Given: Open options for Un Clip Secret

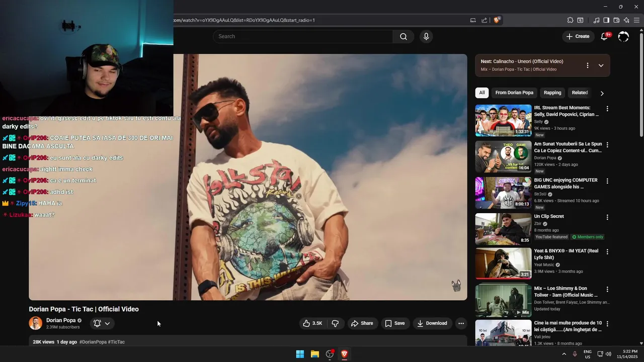Looking at the screenshot, I should point(607,217).
